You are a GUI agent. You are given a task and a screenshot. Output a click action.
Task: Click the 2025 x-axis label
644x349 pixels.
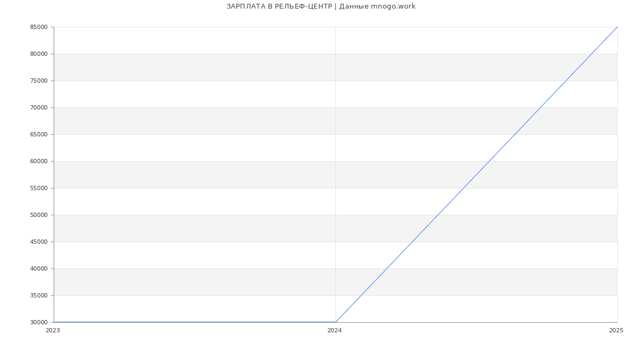[x=616, y=331]
